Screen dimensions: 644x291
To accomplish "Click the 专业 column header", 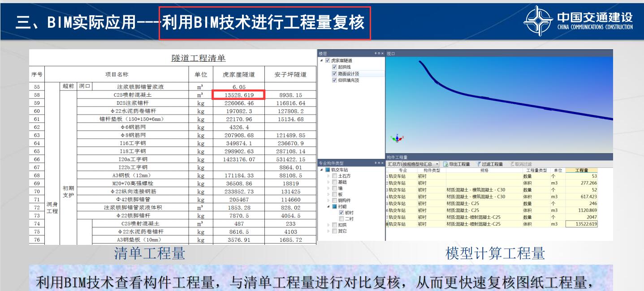I will [x=402, y=170].
